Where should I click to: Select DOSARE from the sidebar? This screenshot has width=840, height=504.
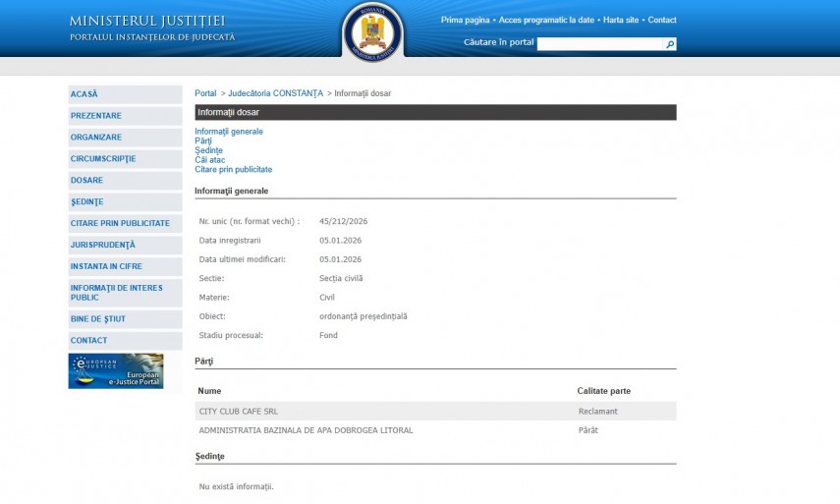86,181
